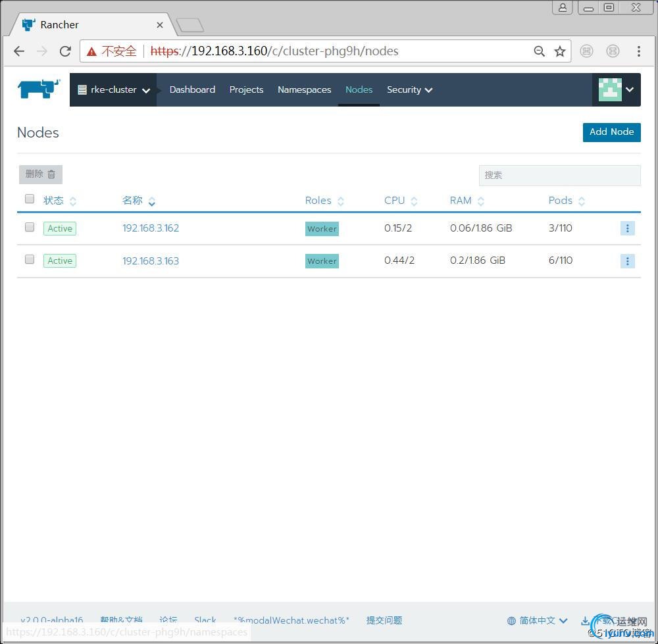The width and height of the screenshot is (658, 644).
Task: Open actions menu for node 192.168.3.162
Action: tap(627, 228)
